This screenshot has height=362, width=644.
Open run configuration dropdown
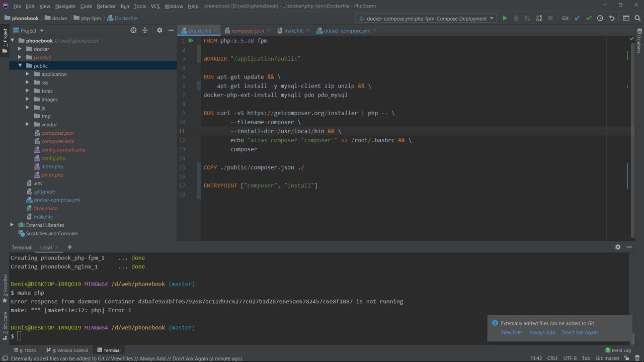point(426,18)
